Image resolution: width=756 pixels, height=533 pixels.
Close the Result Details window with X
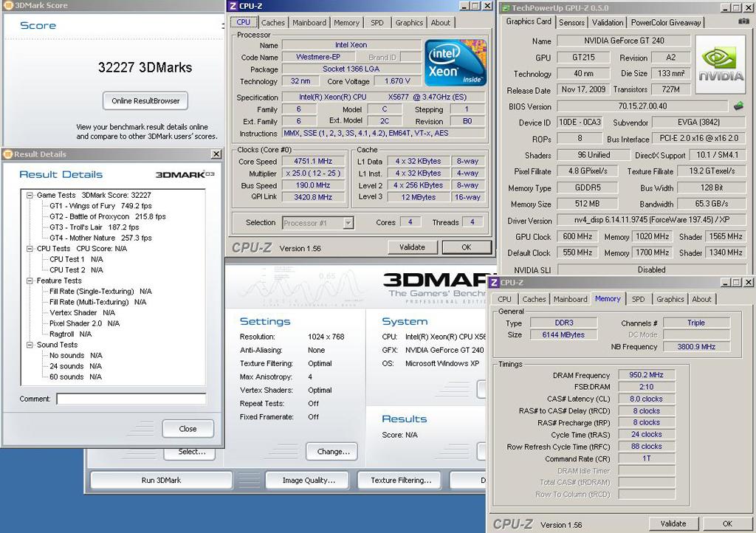tap(216, 154)
